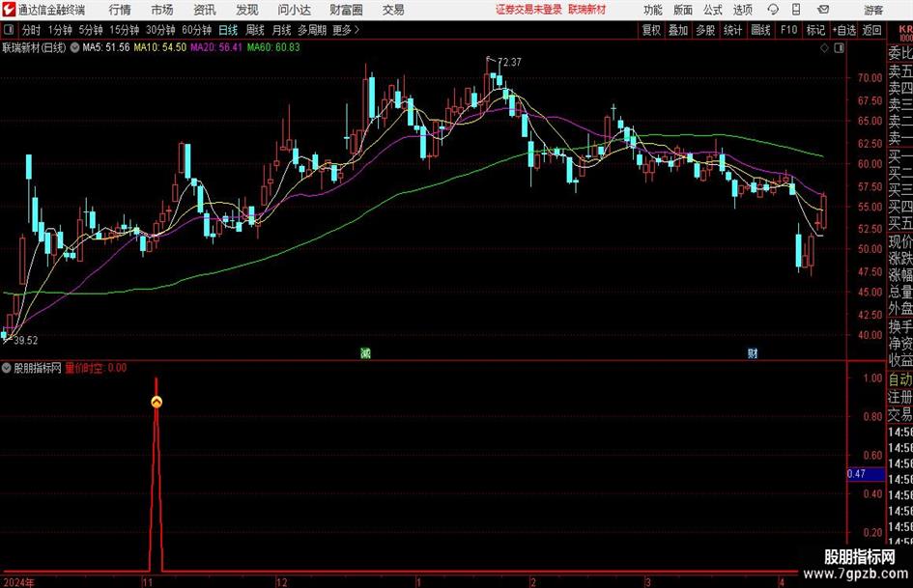Open the 行情 menu
Viewport: 913px width, 588px height.
click(x=120, y=10)
